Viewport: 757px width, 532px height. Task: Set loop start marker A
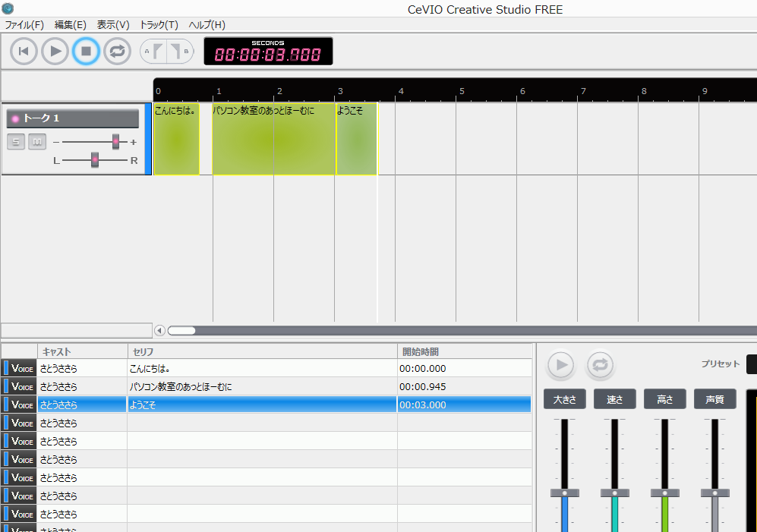click(153, 51)
